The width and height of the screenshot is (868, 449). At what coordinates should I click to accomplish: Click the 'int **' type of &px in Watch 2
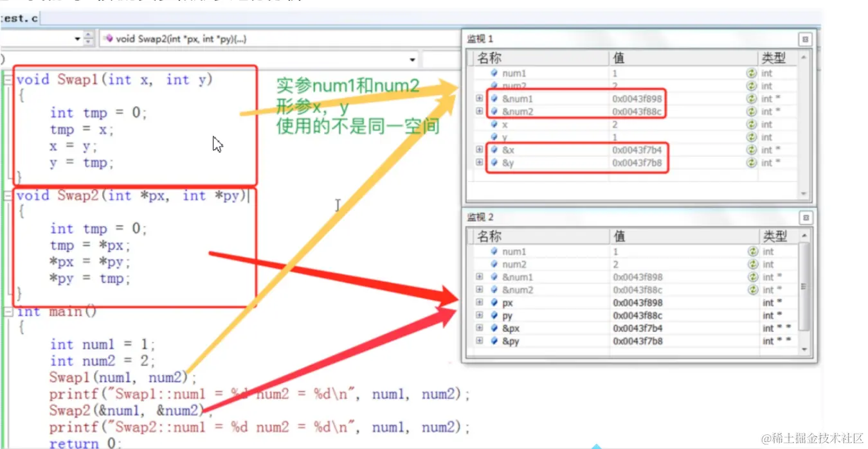[x=777, y=328]
